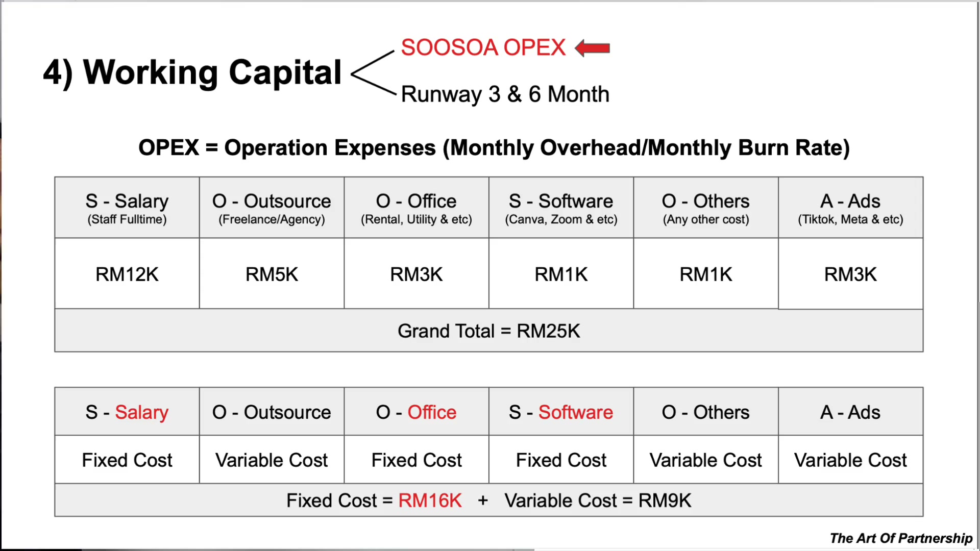Select 'Variable Cost' under Ads
Viewport: 980px width, 551px height.
click(851, 460)
